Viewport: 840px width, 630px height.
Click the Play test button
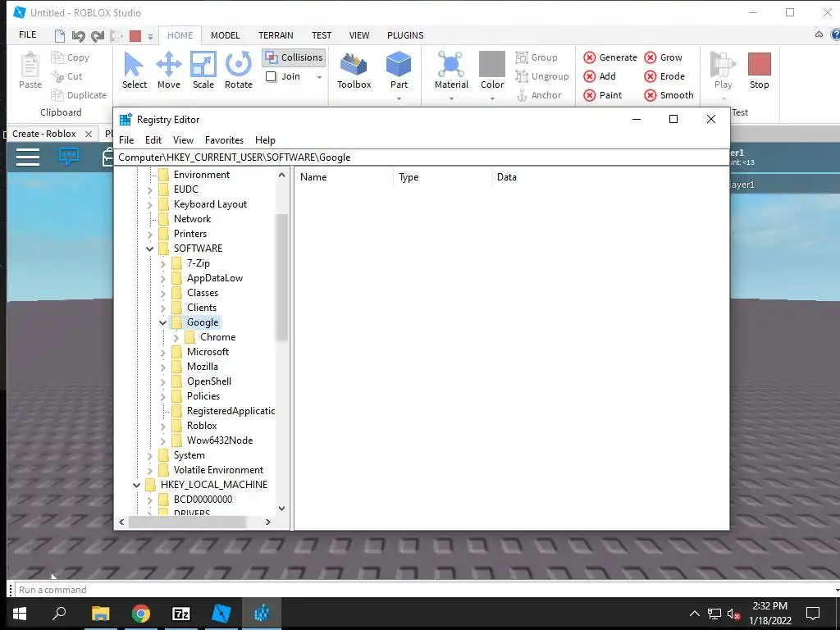tap(723, 71)
